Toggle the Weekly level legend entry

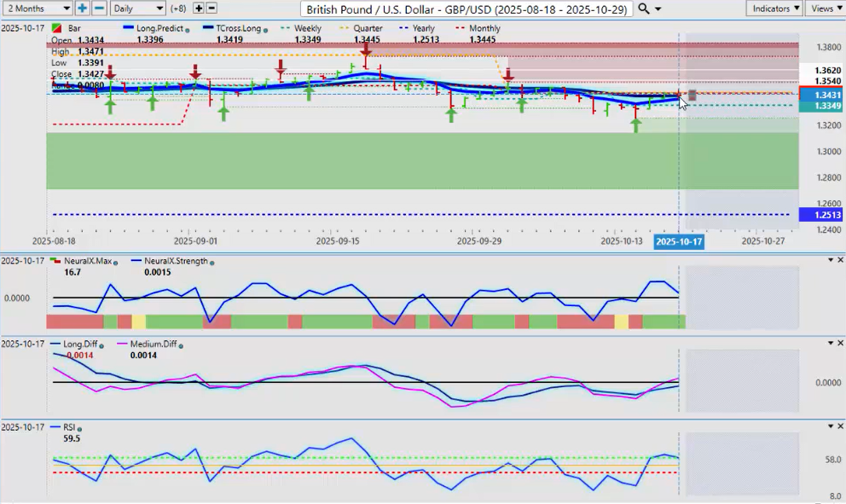pos(307,28)
